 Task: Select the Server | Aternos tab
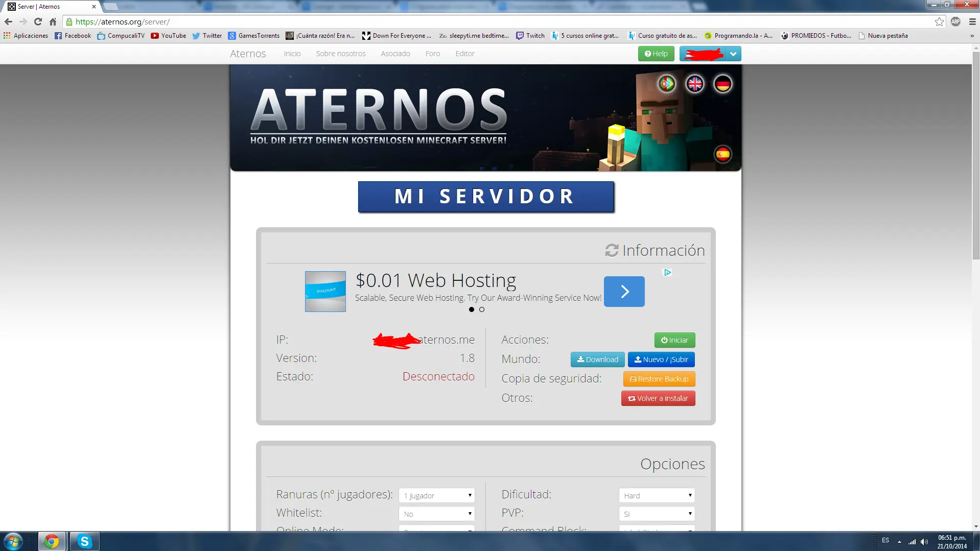point(51,7)
